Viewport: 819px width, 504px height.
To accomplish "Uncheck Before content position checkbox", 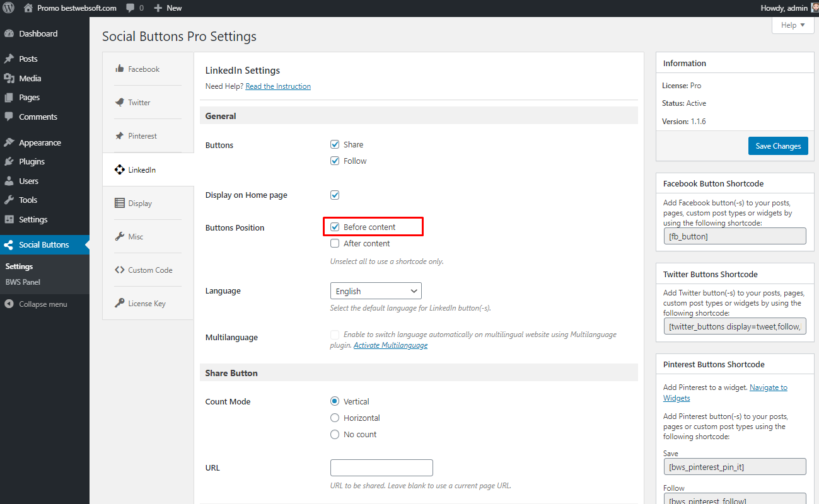I will 335,227.
